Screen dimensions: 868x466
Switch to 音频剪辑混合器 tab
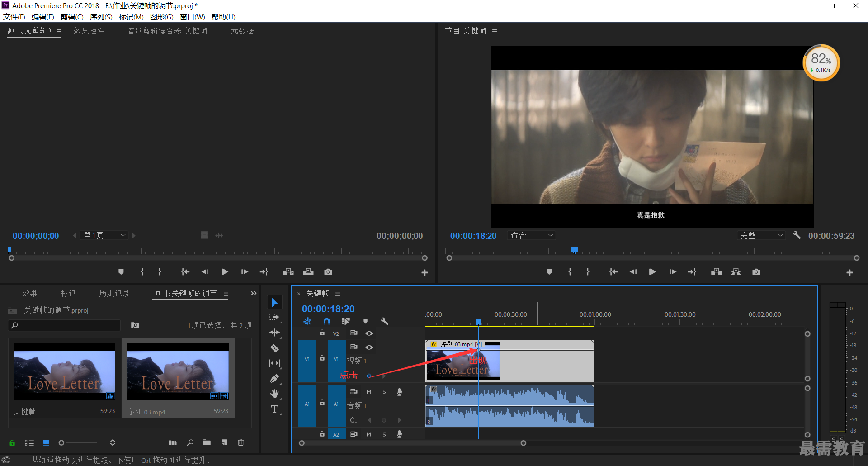click(168, 31)
